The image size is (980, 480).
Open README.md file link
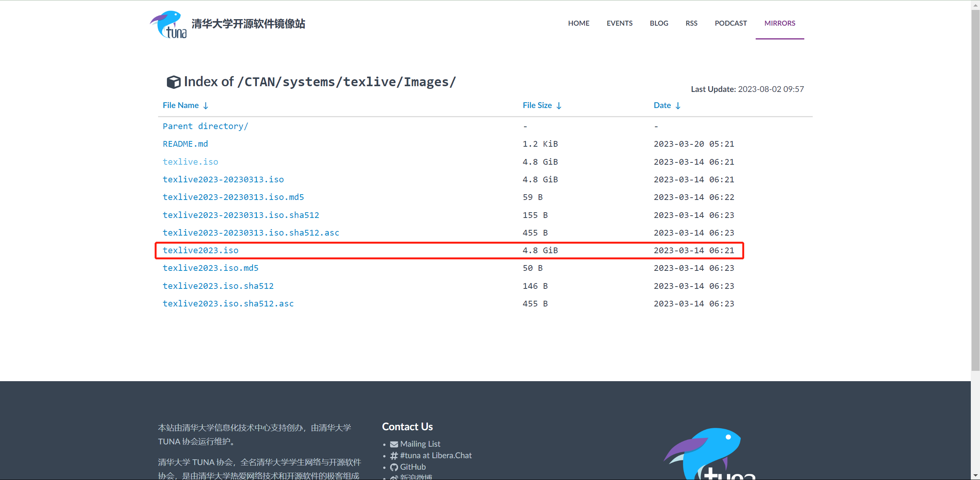tap(185, 144)
